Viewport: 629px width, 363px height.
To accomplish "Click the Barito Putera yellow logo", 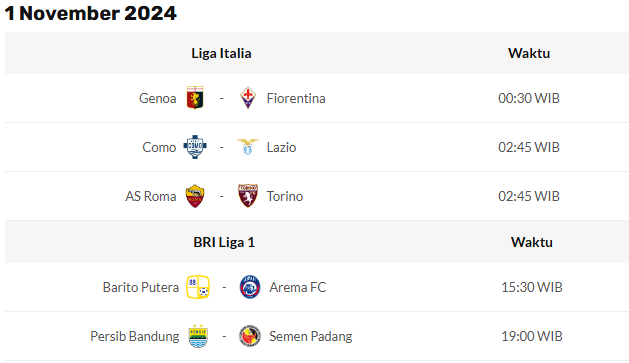I will tap(198, 287).
